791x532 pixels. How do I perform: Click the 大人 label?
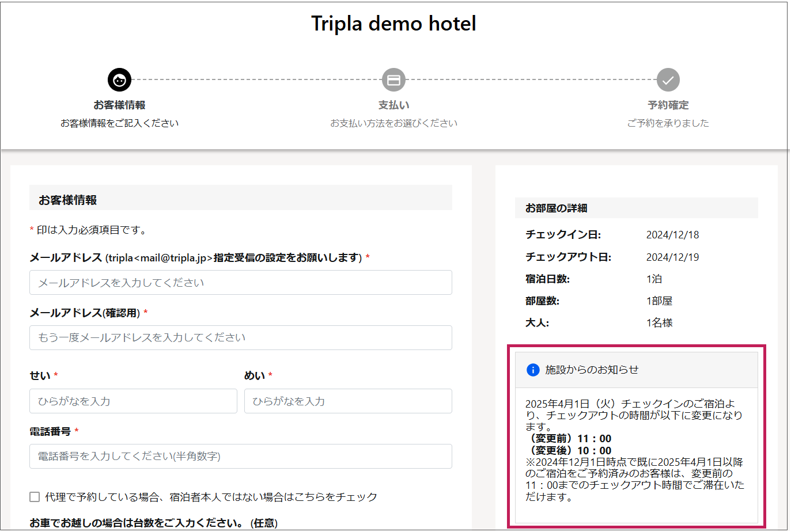tap(537, 323)
